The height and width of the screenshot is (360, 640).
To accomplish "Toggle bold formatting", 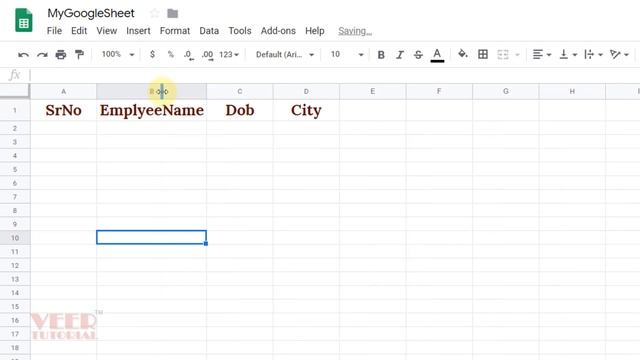I will click(381, 55).
